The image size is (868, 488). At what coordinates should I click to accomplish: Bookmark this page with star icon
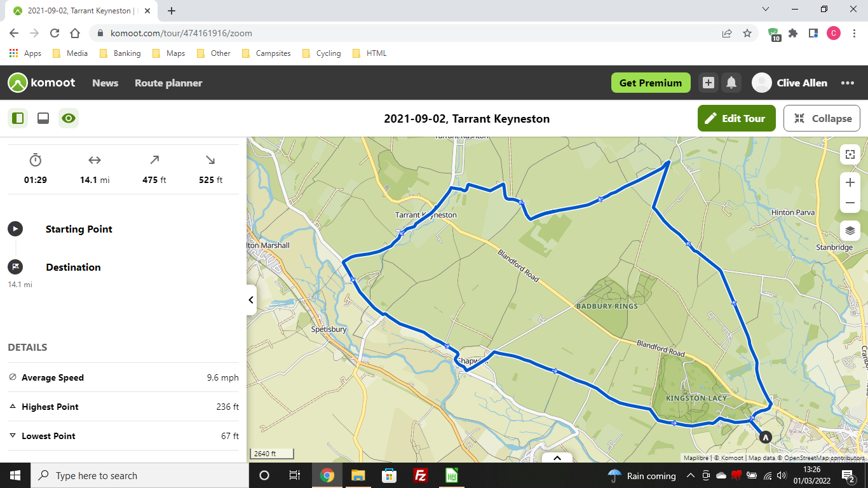747,33
